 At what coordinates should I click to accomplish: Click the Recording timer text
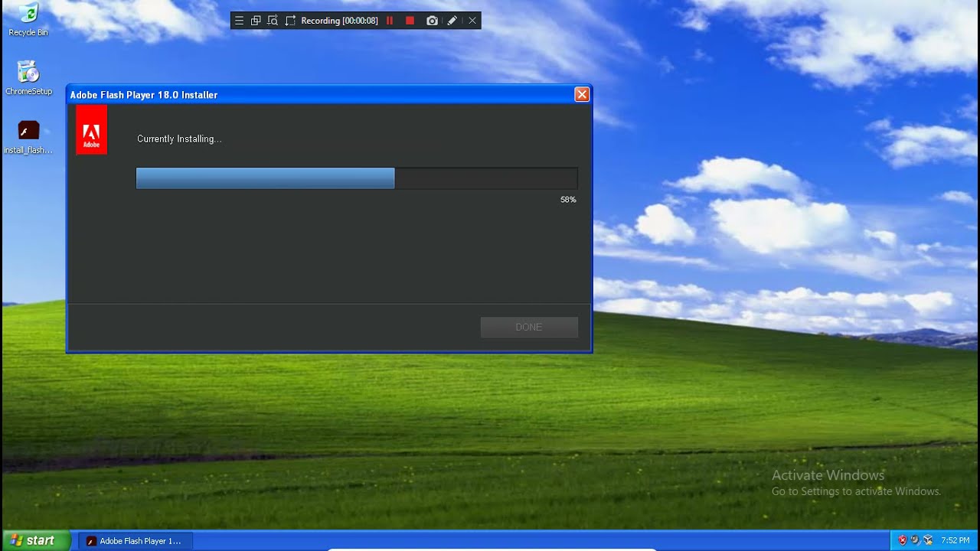(x=339, y=21)
